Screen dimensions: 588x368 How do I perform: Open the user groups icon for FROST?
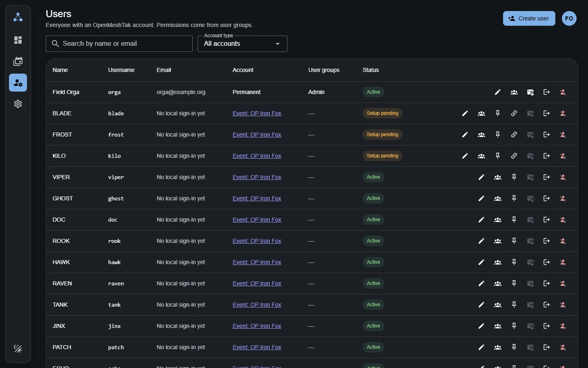coord(482,135)
